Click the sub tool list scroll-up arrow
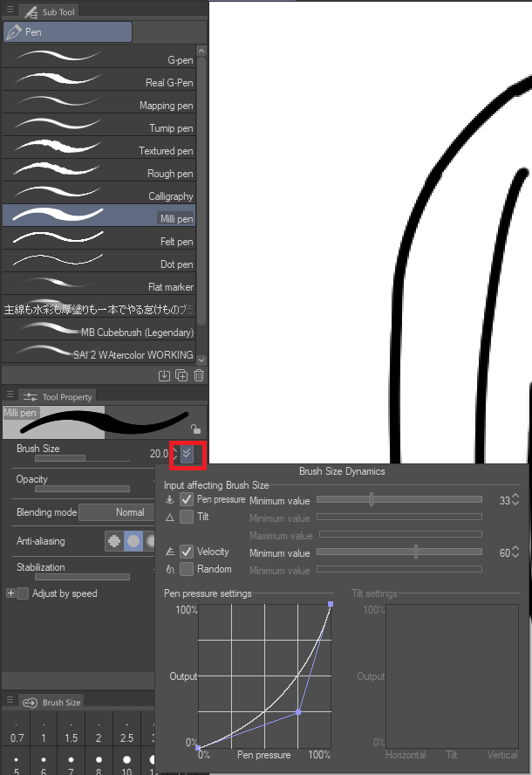The image size is (532, 775). [201, 51]
